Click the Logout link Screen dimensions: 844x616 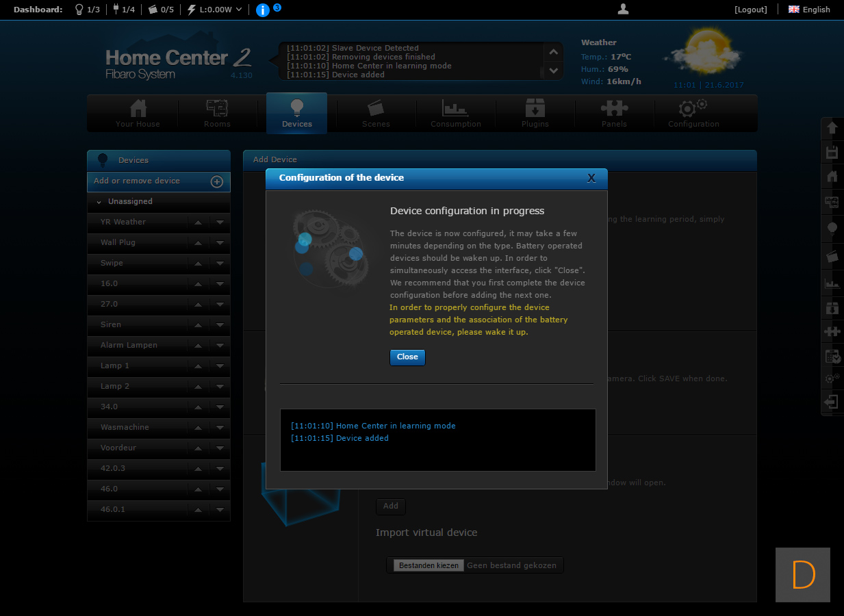click(x=751, y=10)
